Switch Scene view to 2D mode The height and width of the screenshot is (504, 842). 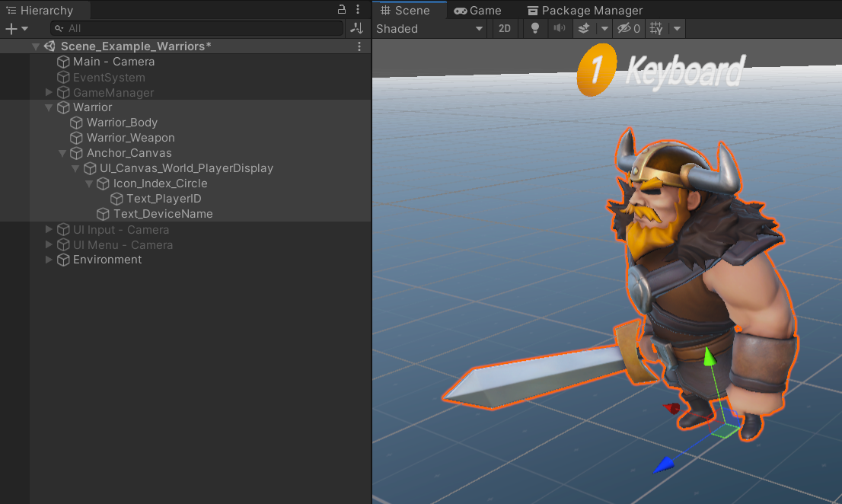tap(505, 28)
